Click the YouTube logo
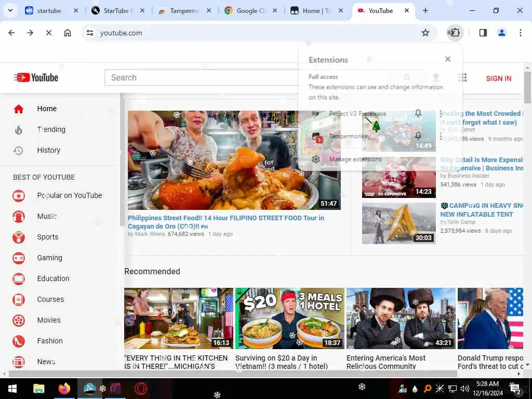 point(36,78)
